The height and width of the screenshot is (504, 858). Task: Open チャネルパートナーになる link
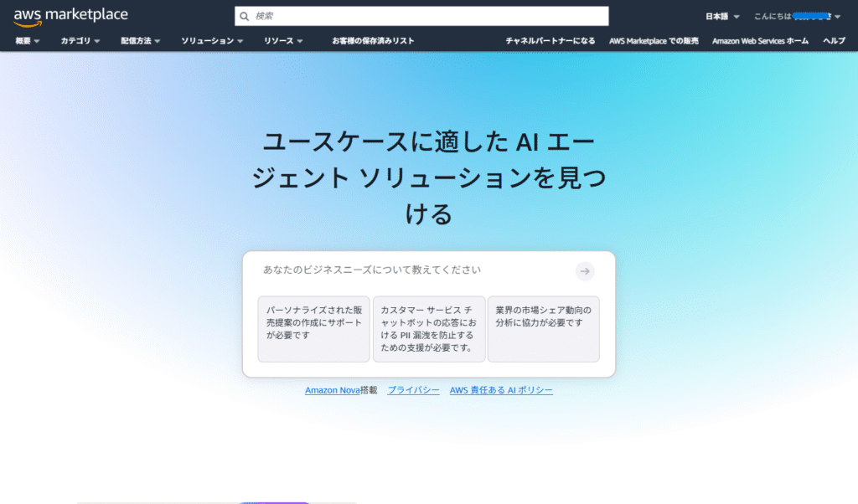550,41
